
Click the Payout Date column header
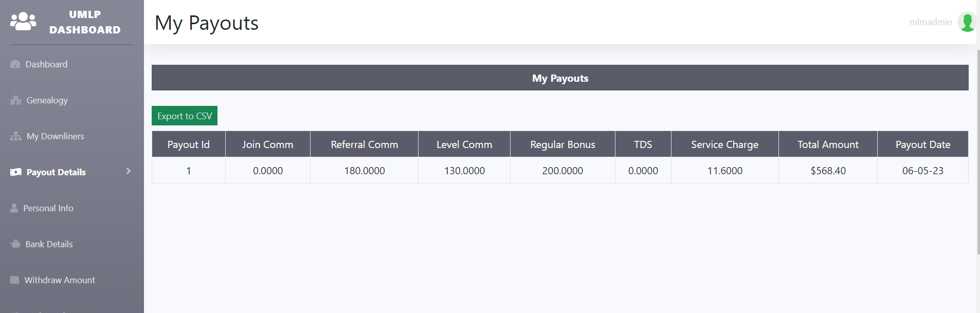click(x=922, y=144)
